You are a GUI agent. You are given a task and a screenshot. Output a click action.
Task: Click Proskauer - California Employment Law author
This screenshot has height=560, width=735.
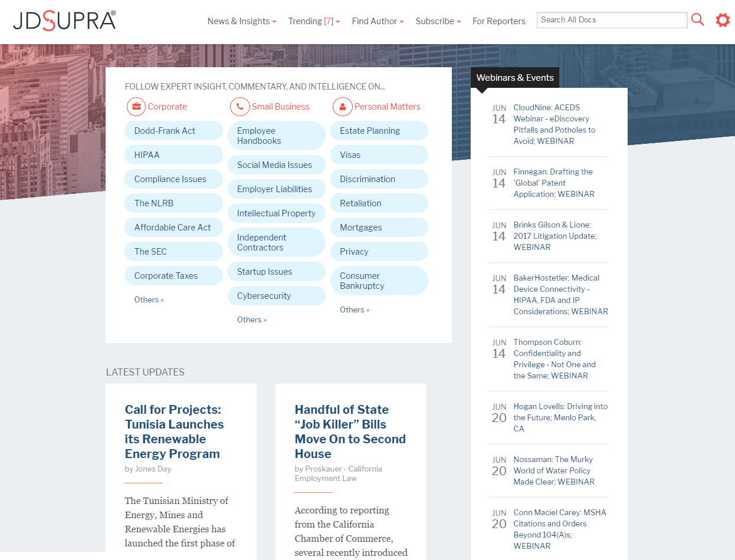pyautogui.click(x=339, y=473)
